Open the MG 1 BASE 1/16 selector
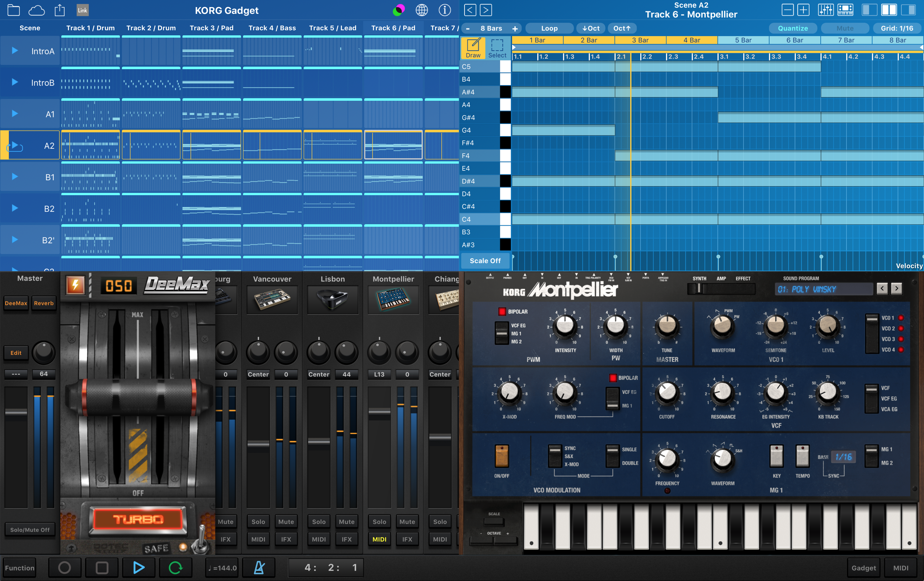This screenshot has height=581, width=924. pos(843,457)
